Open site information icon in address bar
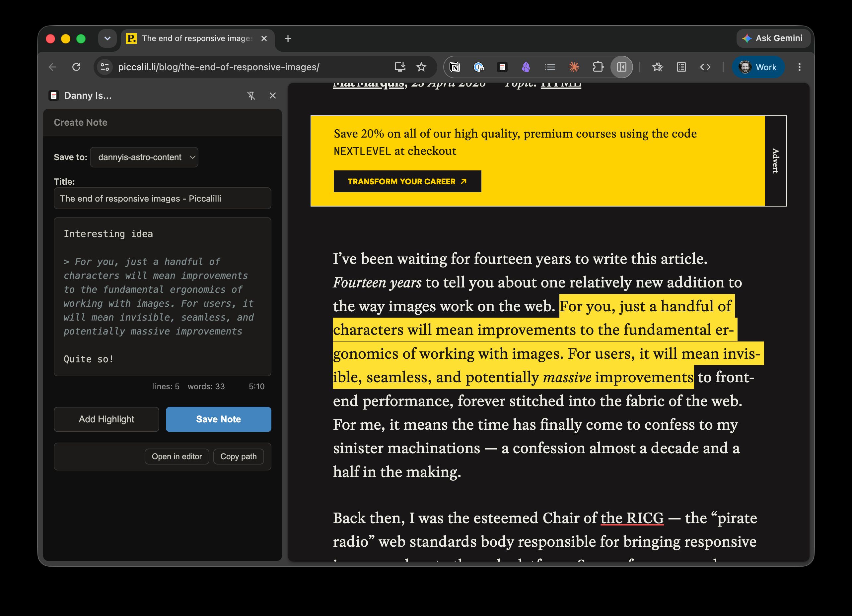Screen dimensions: 852x616 pos(105,67)
